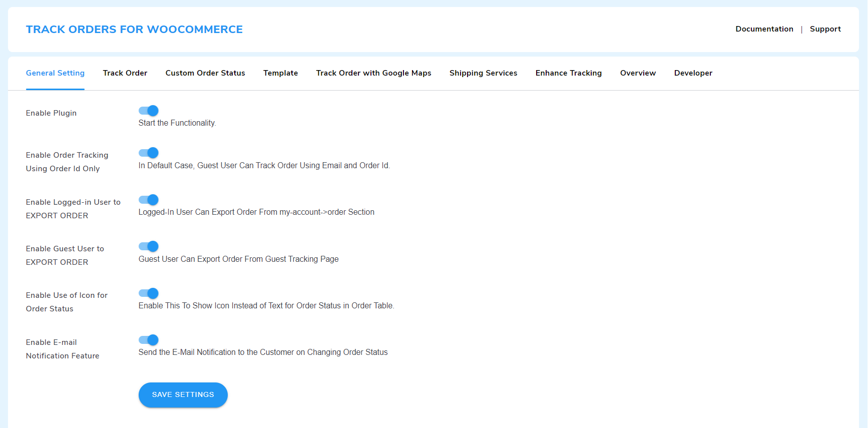The width and height of the screenshot is (868, 428).
Task: Click 'In Default Case, Guest User' description
Action: [x=264, y=166]
